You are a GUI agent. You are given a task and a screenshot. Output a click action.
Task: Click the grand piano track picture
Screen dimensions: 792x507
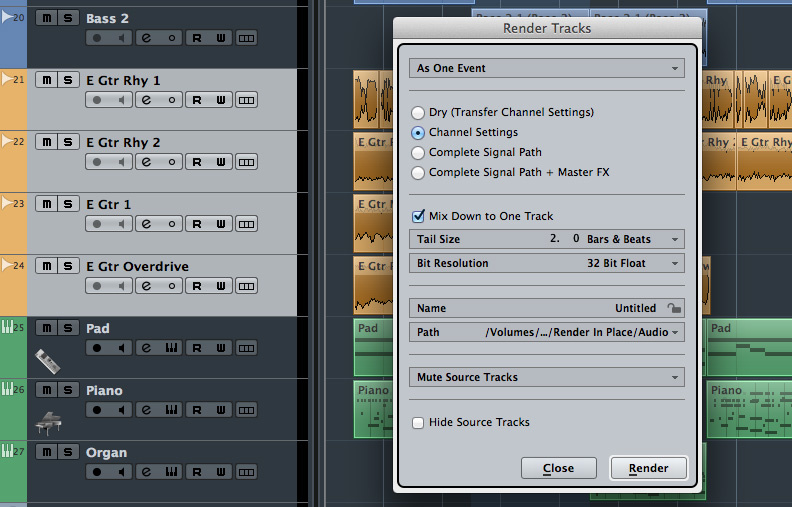(49, 422)
